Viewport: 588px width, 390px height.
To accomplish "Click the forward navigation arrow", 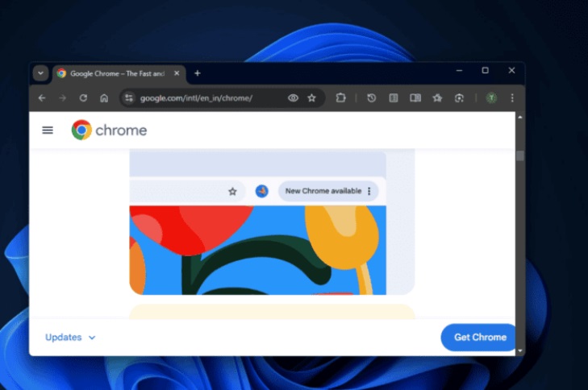I will tap(63, 98).
